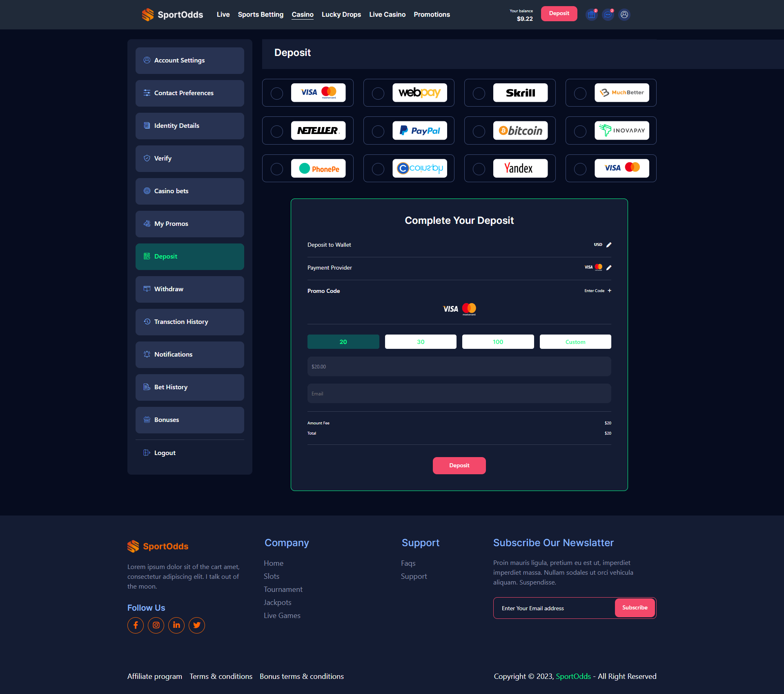
Task: Open Identity Details in sidebar
Action: 190,126
